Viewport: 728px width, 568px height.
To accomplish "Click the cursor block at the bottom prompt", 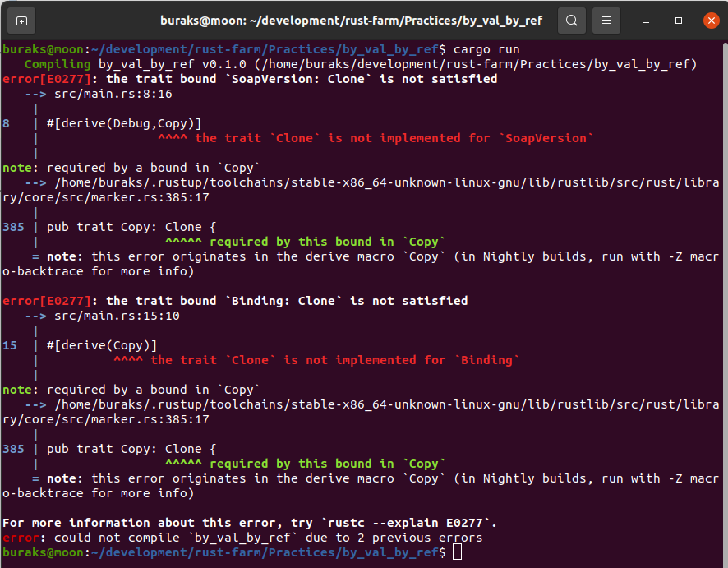I will [x=457, y=552].
